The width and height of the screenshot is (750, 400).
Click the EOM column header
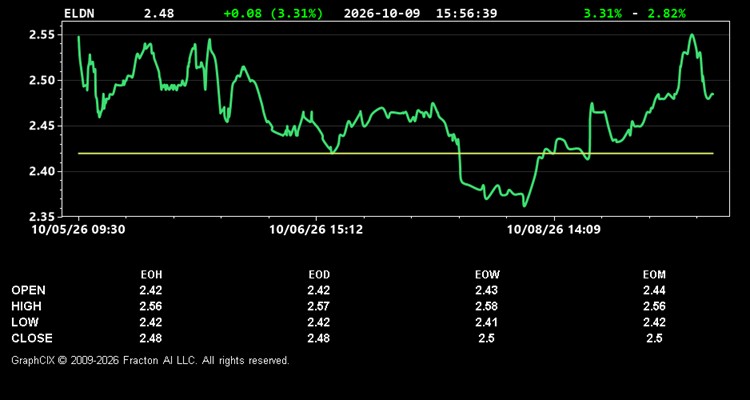654,275
